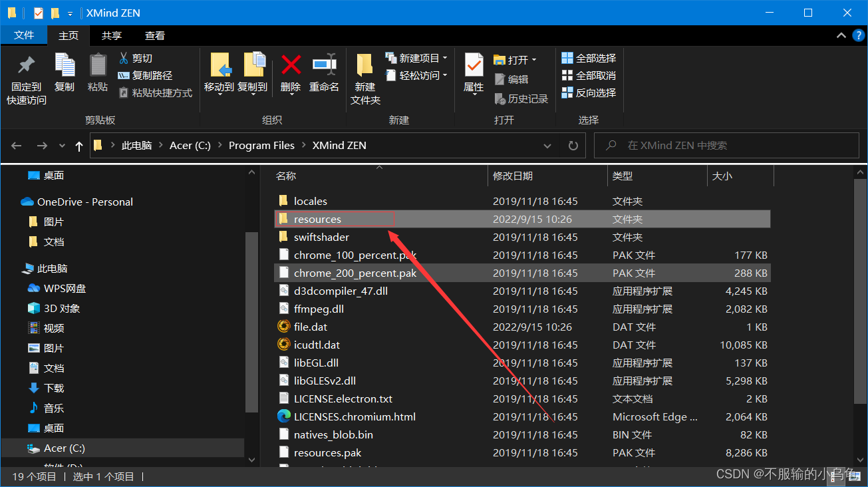The height and width of the screenshot is (487, 868).
Task: Open 属性 properties icon
Action: [474, 65]
